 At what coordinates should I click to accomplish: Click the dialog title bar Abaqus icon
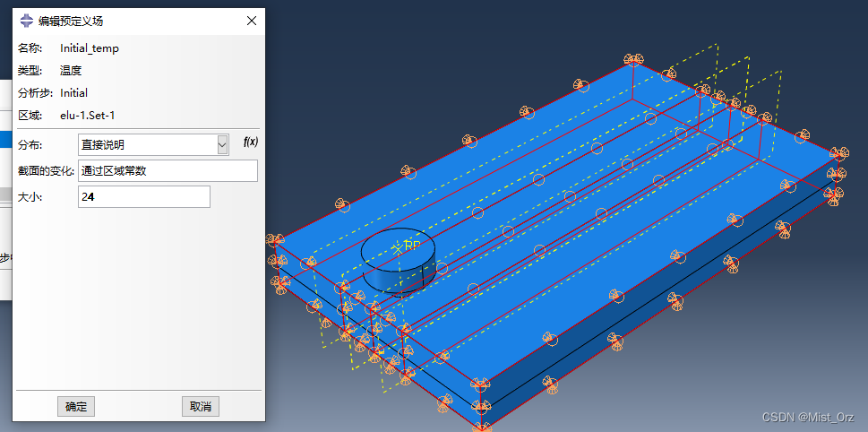click(26, 21)
